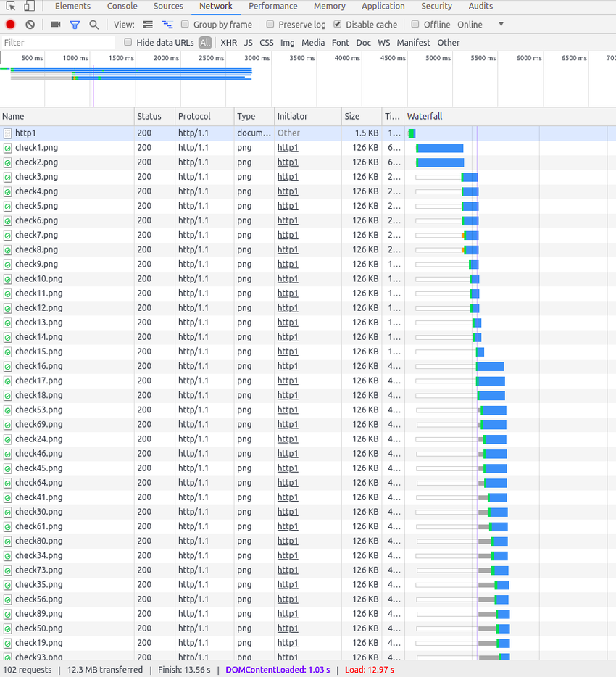616x677 pixels.
Task: Open http1 initiator link for check10.png
Action: pyautogui.click(x=288, y=279)
